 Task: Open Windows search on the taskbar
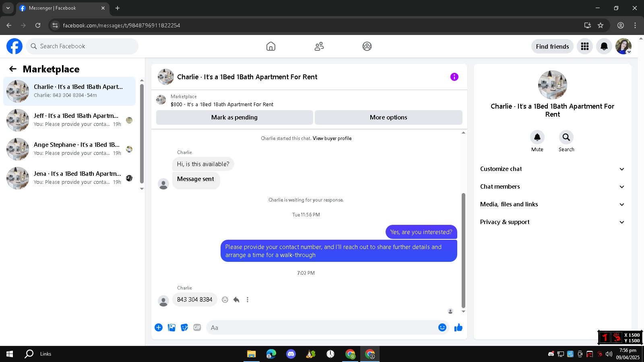pyautogui.click(x=29, y=354)
